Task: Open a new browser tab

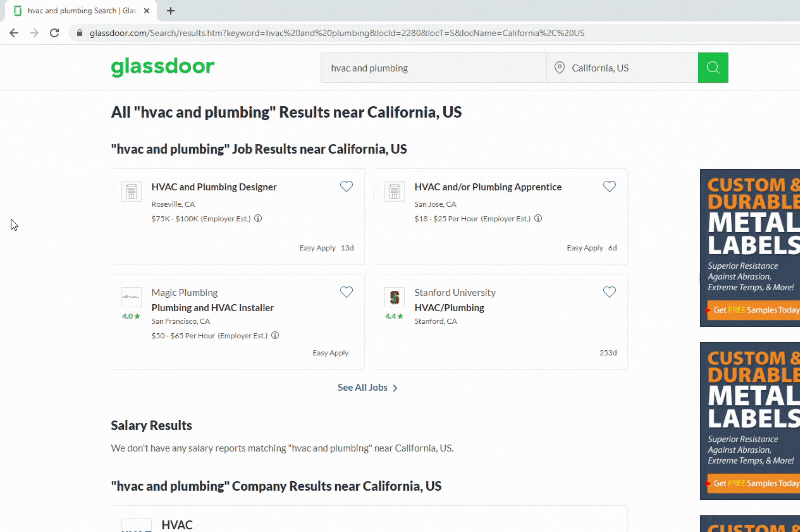Action: [170, 11]
